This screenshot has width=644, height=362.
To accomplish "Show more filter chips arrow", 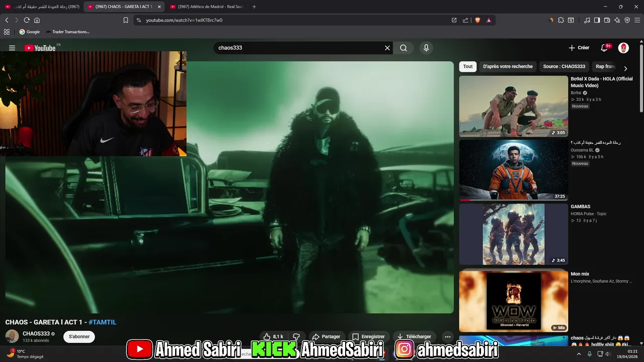I will point(625,68).
